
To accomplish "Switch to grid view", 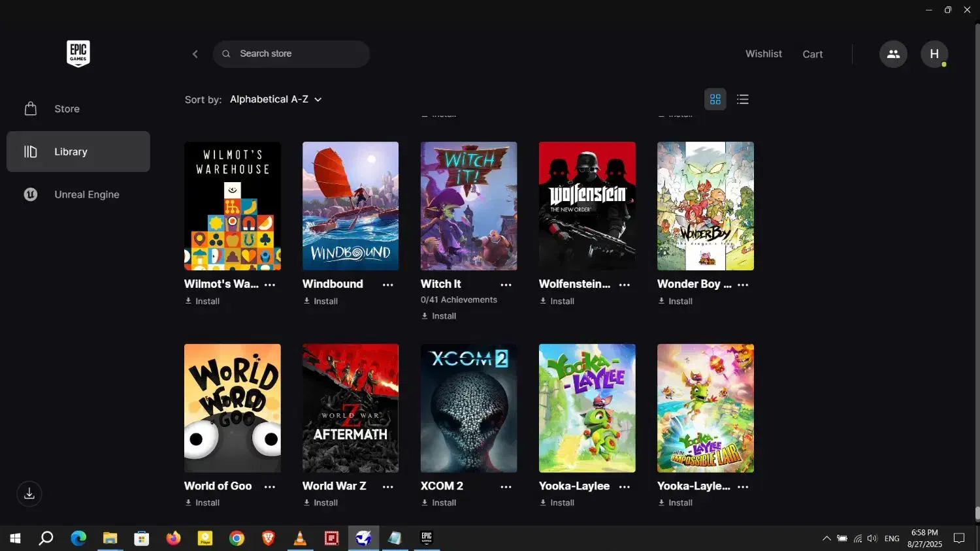I will 715,99.
